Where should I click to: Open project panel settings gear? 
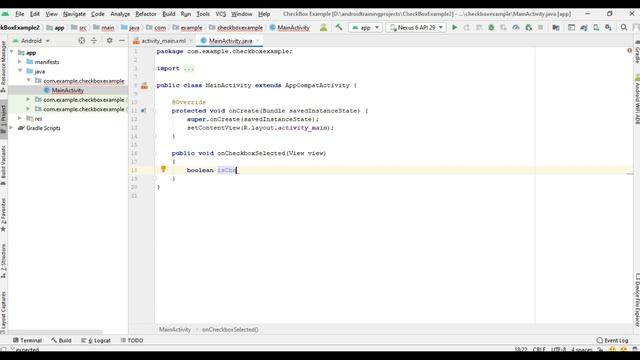109,40
